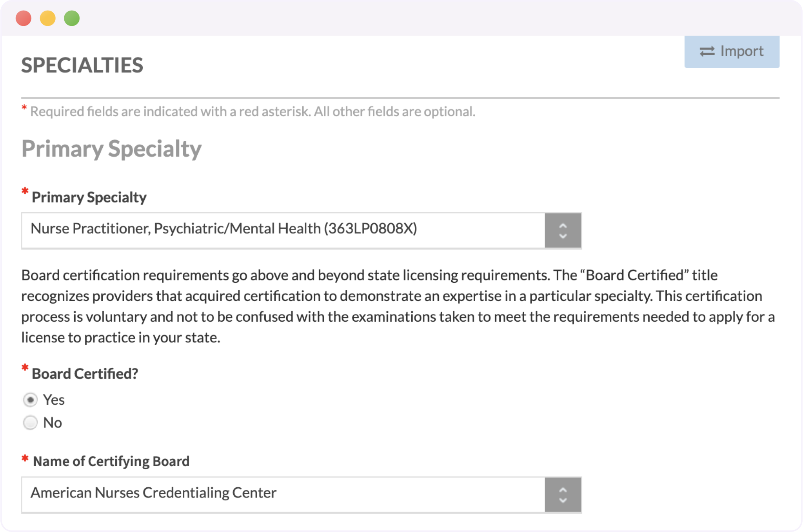Click the "Board Certified?" field label

pos(85,374)
